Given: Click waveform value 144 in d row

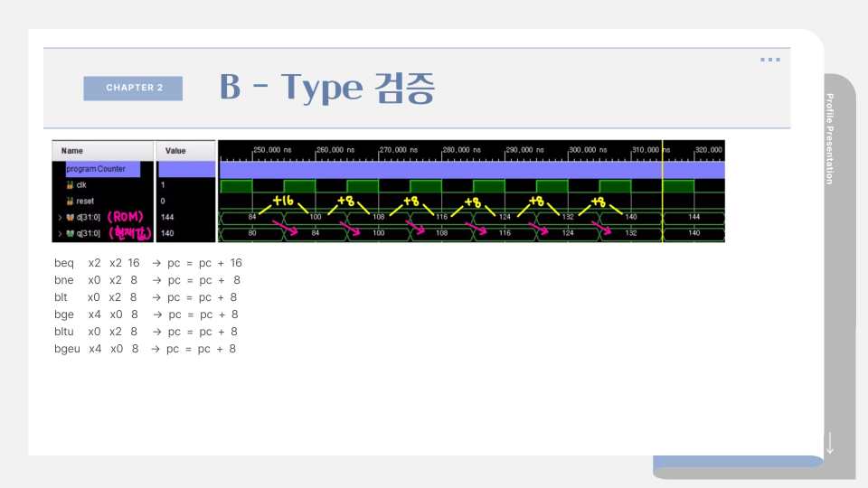Looking at the screenshot, I should click(694, 217).
